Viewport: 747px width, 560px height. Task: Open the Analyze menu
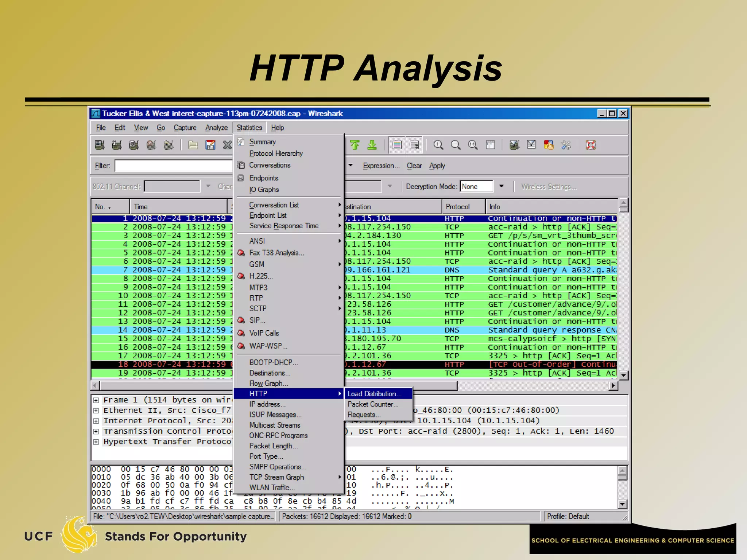[x=216, y=128]
